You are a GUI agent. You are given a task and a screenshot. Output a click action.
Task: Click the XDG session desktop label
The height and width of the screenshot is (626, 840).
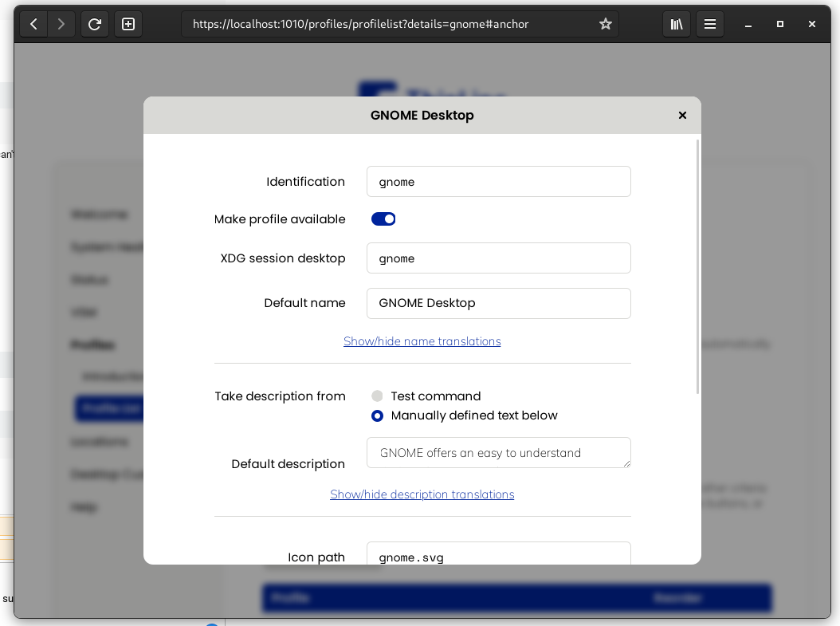(283, 258)
